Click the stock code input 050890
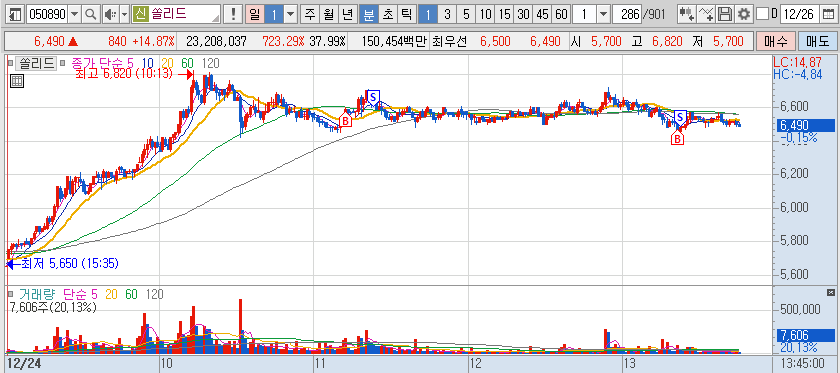 [x=47, y=14]
